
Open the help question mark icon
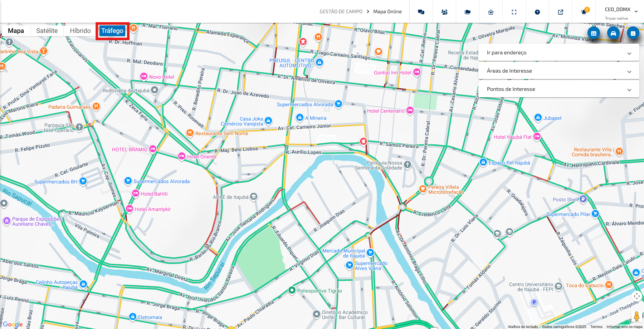pos(537,12)
